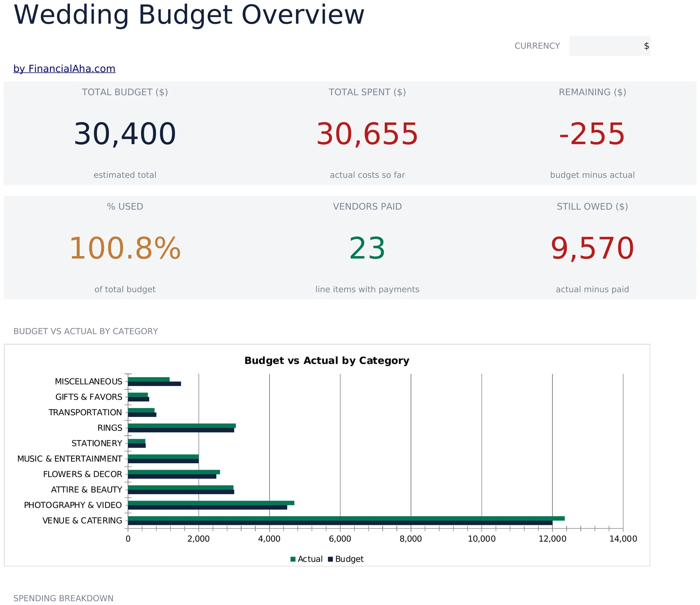Click the navy Budget legend swatch

pos(330,559)
